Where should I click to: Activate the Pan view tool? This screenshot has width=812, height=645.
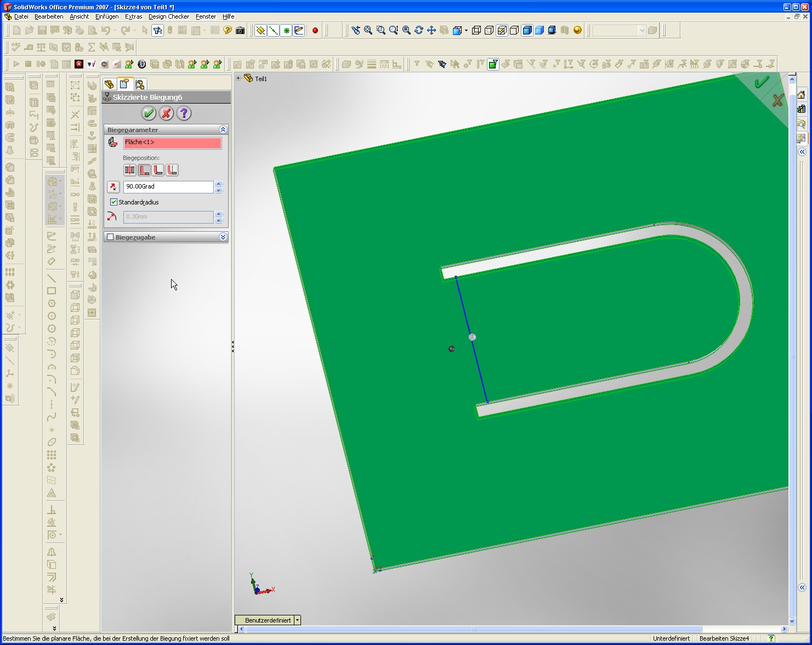pos(431,31)
